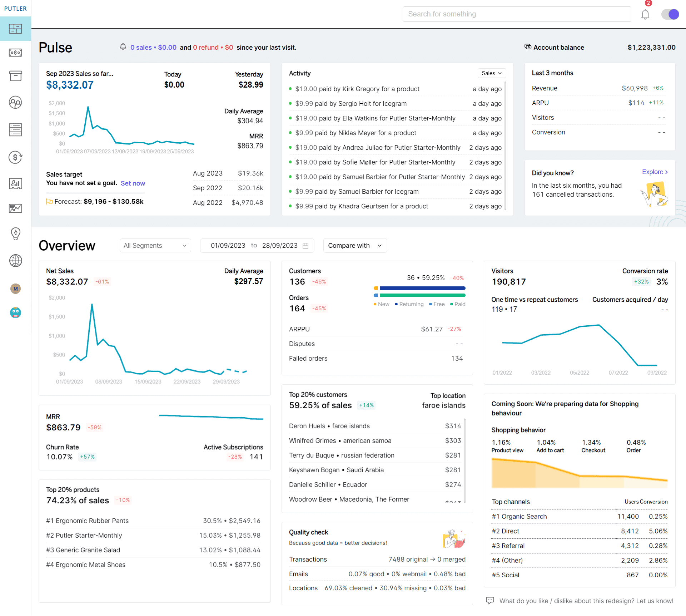686x616 pixels.
Task: Open the Activity Sales dropdown
Action: [492, 73]
